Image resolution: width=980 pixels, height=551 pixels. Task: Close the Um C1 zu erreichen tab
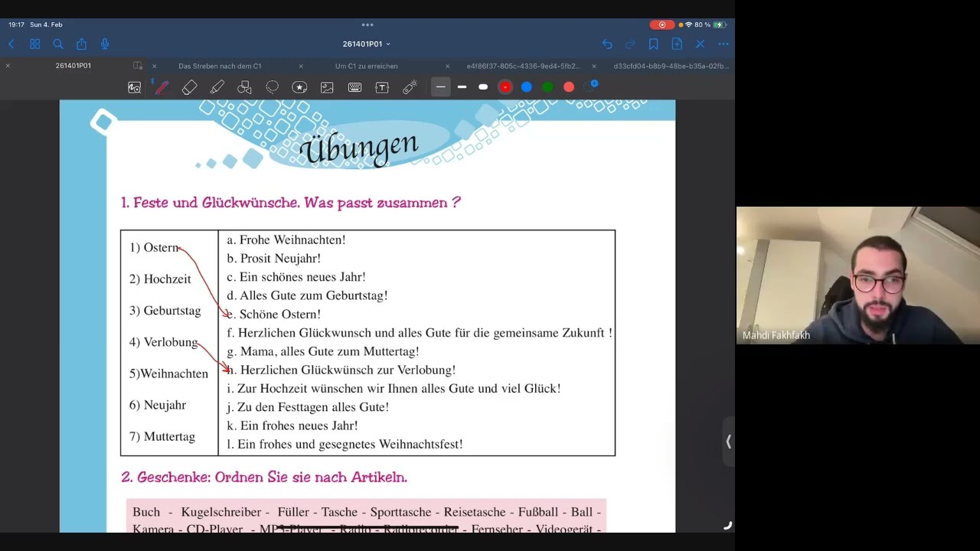(300, 66)
